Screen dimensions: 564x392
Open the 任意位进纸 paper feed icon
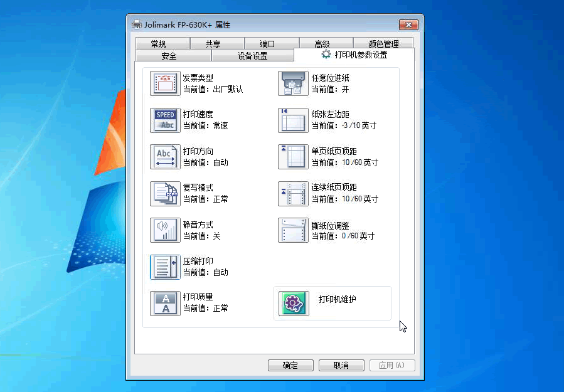coord(293,83)
